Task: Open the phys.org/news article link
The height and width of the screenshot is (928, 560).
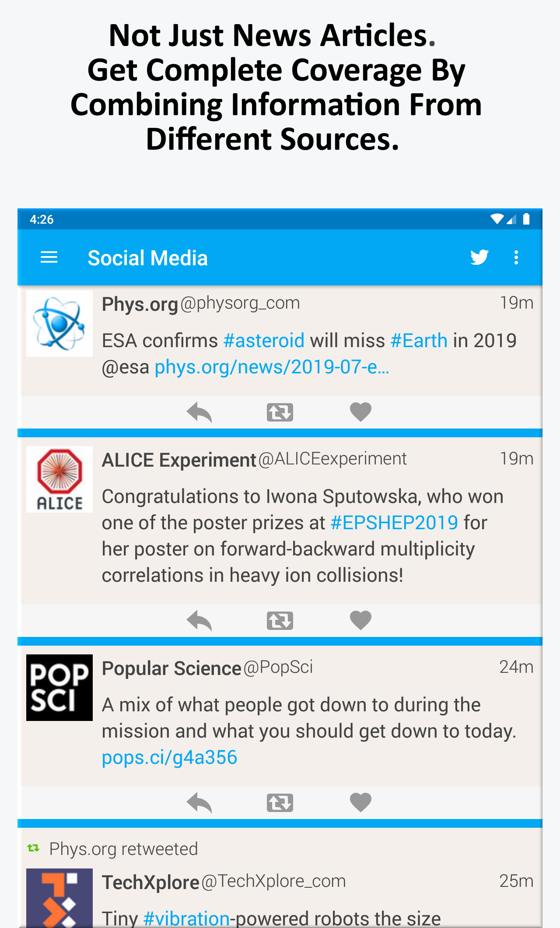Action: [x=272, y=367]
